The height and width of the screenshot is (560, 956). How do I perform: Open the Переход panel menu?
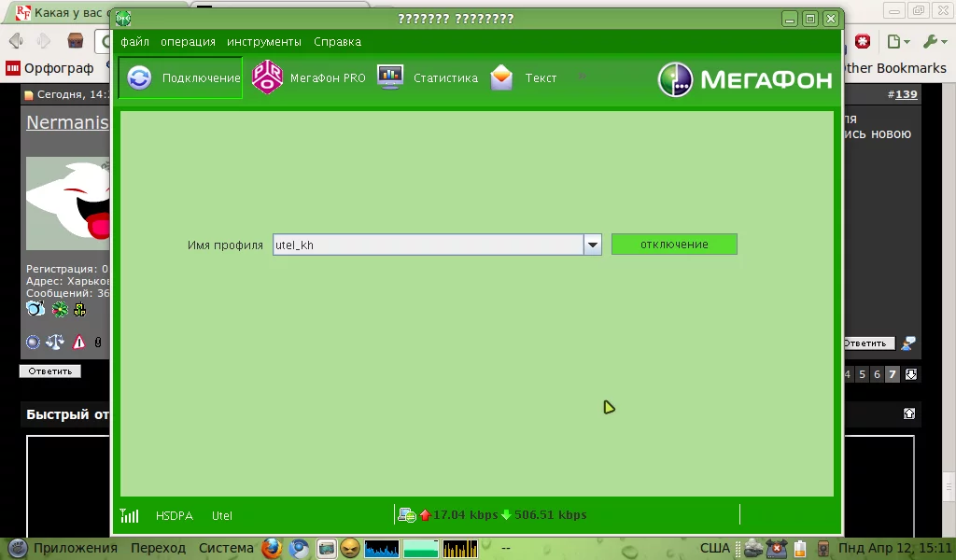coord(158,548)
